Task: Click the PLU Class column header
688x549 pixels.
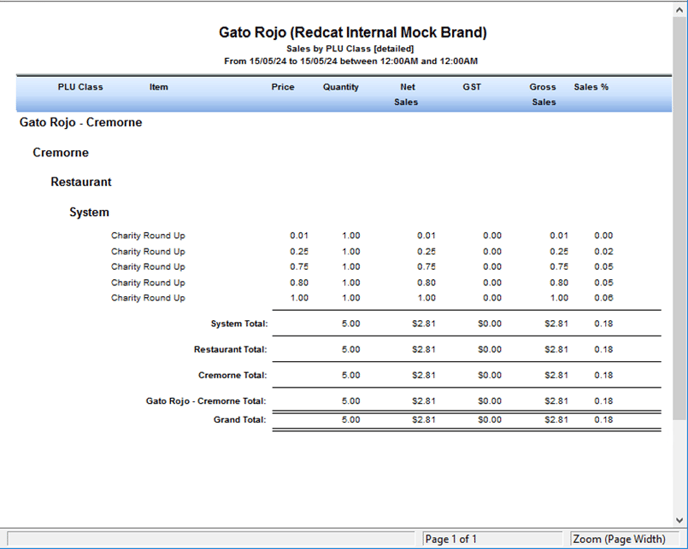Action: tap(80, 87)
